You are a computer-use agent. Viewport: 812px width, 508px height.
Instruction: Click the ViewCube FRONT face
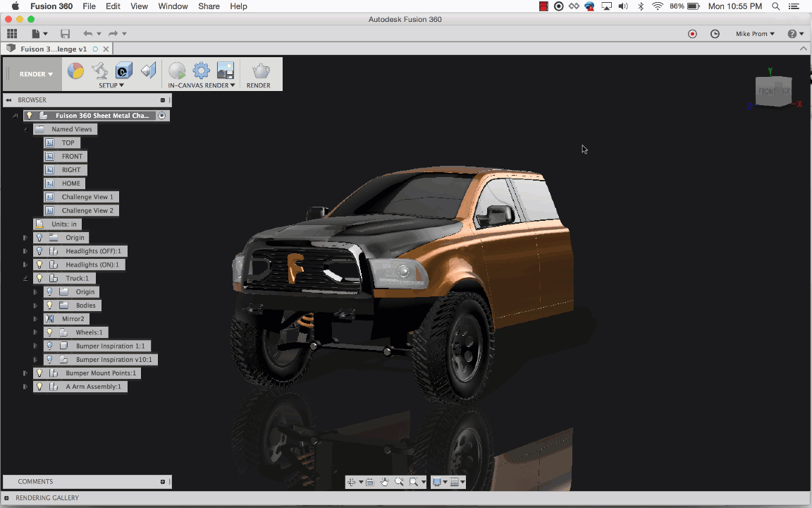click(768, 91)
